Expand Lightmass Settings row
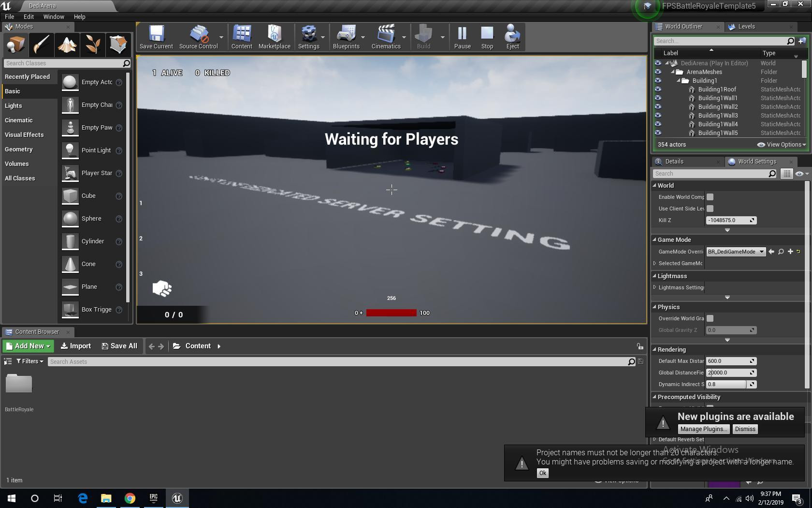The image size is (812, 508). [x=655, y=287]
